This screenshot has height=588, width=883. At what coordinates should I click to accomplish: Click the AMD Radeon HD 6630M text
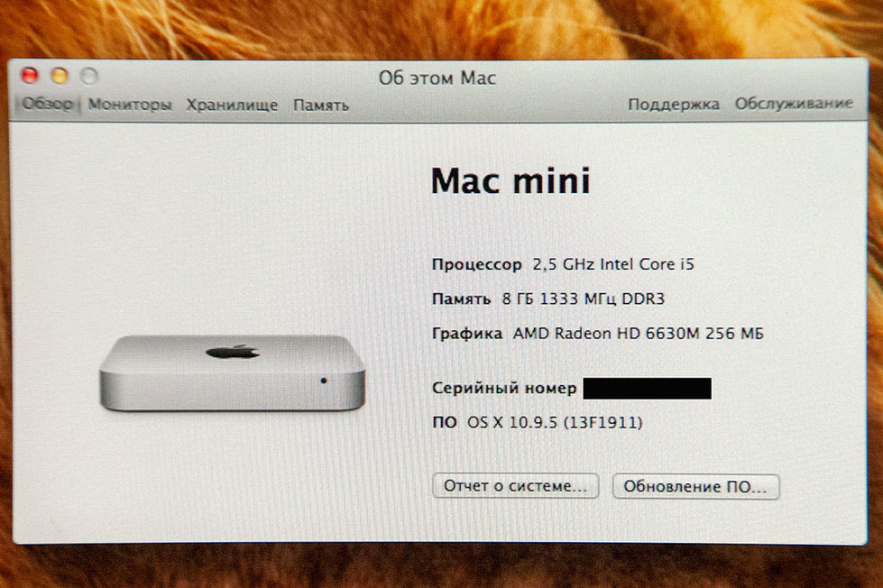pyautogui.click(x=606, y=334)
